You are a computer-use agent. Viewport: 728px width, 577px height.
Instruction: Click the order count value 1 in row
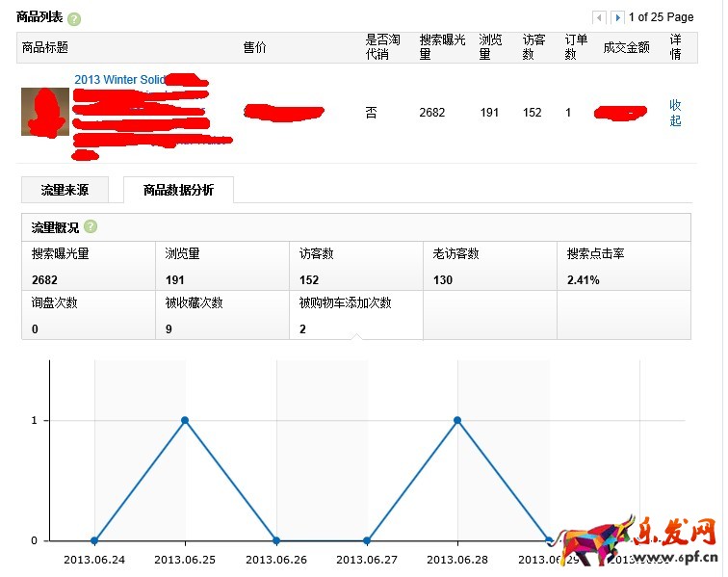point(568,113)
